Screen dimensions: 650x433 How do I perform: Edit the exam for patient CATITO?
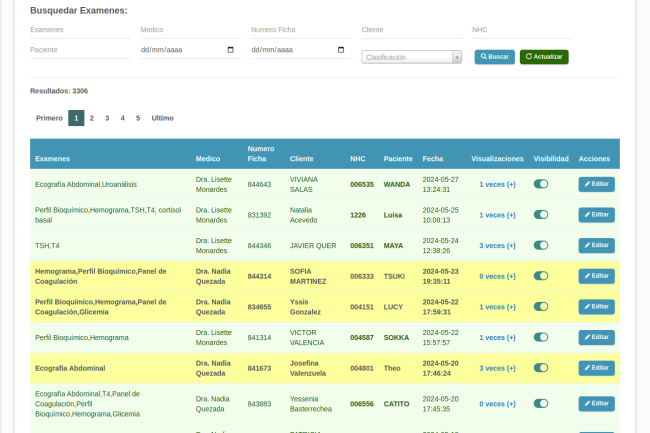596,404
